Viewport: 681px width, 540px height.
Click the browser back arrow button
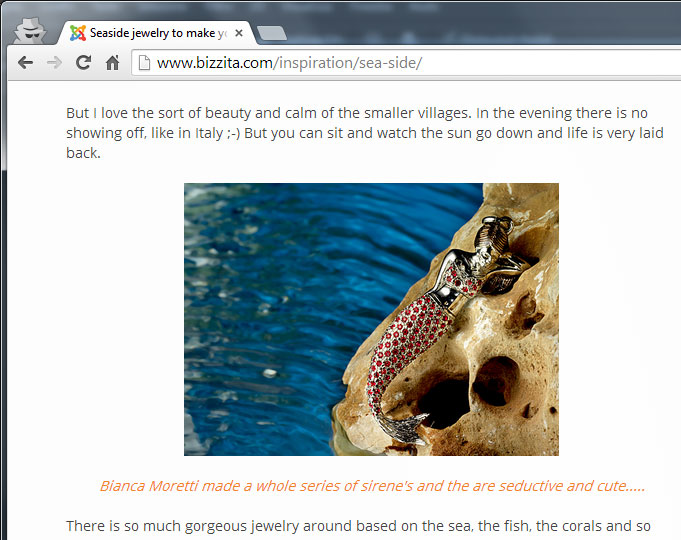(x=26, y=63)
